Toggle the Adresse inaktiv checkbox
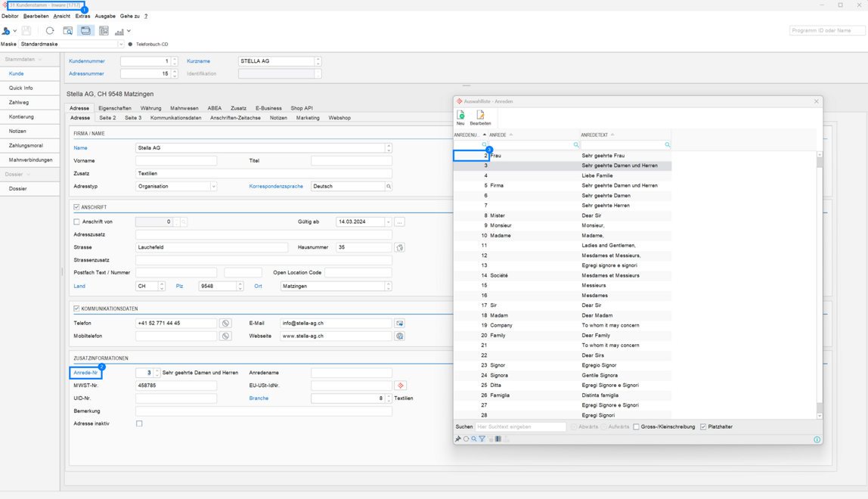The image size is (868, 499). coord(139,424)
